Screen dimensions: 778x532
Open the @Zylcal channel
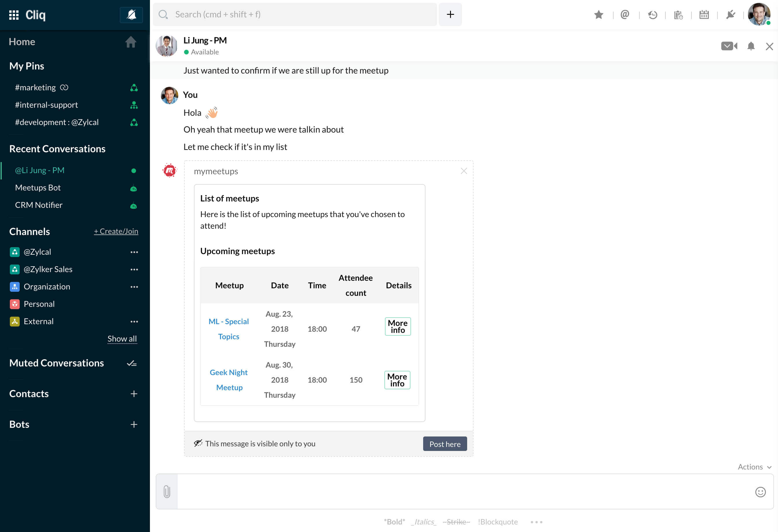pos(37,252)
